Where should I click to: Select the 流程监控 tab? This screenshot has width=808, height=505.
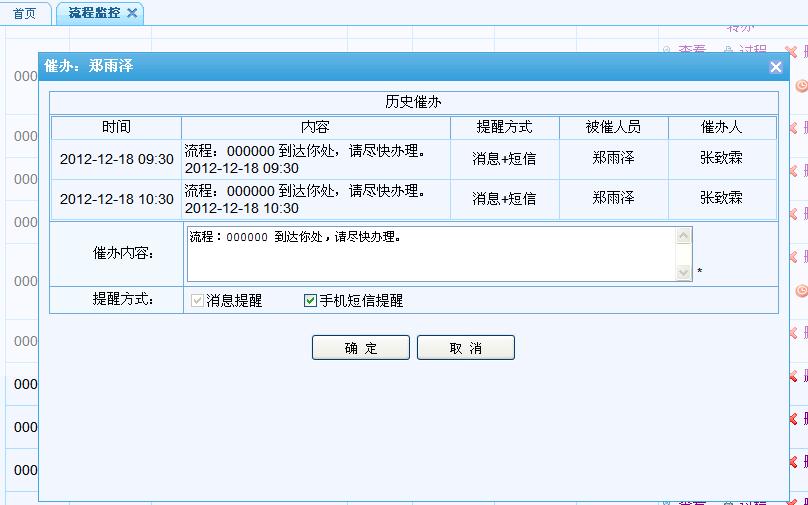click(x=99, y=14)
